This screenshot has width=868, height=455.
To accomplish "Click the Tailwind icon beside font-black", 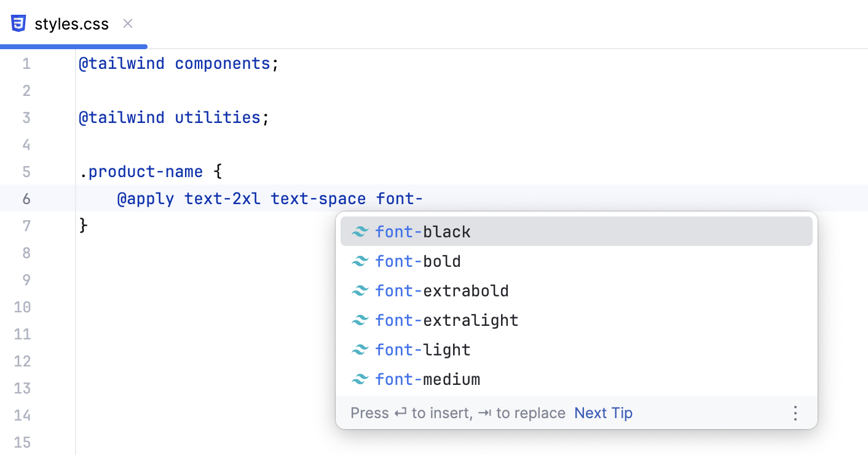I will point(360,232).
